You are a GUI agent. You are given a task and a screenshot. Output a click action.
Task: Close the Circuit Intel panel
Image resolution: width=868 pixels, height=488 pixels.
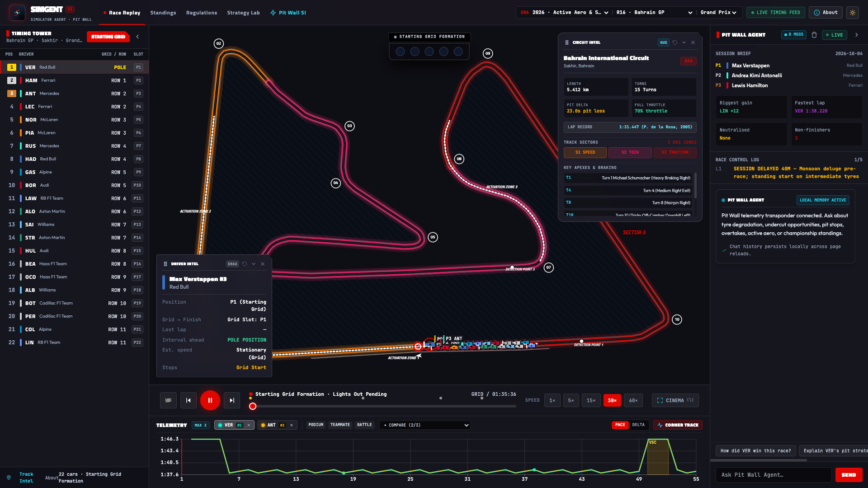(x=693, y=42)
